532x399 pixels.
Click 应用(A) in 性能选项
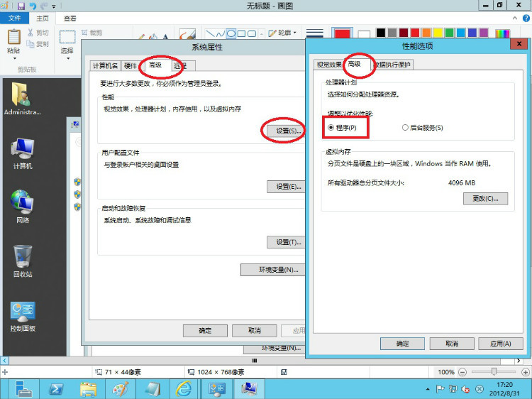tap(501, 344)
